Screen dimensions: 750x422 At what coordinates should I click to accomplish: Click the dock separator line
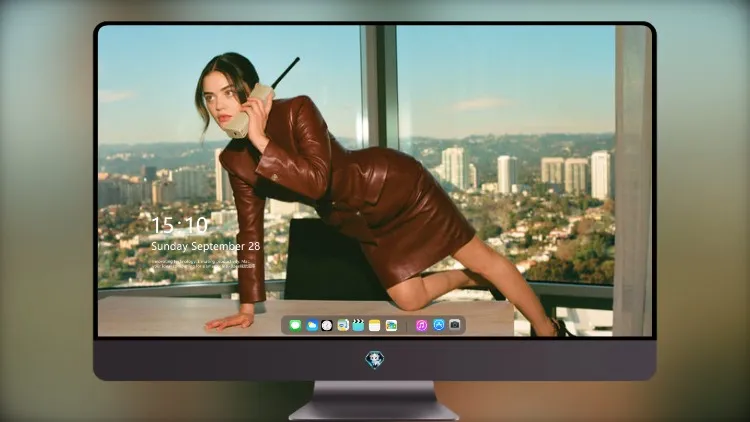click(x=407, y=326)
